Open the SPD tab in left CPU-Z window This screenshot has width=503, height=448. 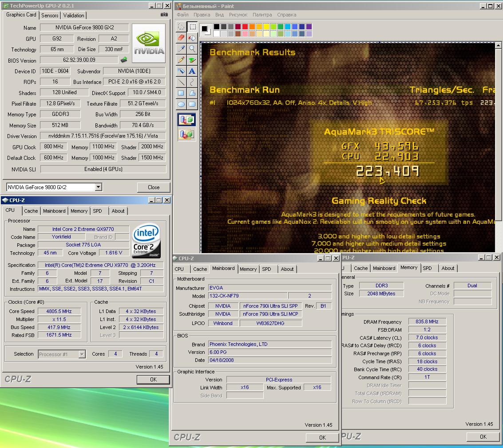[97, 211]
